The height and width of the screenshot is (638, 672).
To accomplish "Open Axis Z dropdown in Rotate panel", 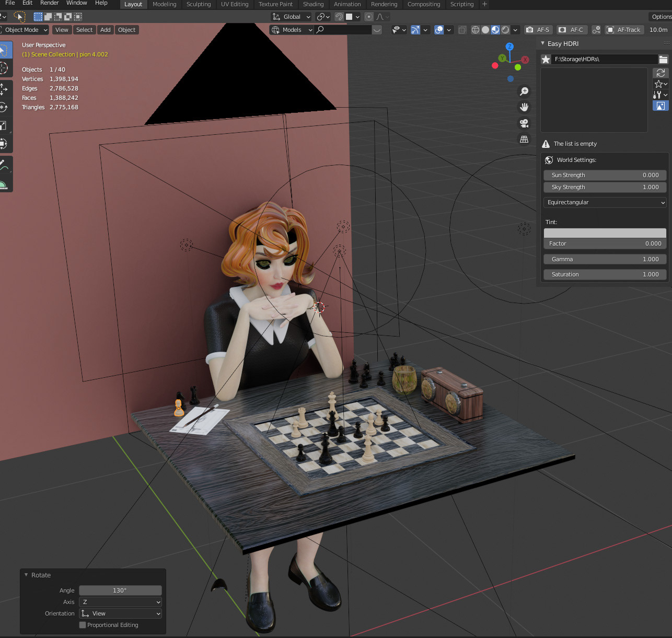I will 120,602.
